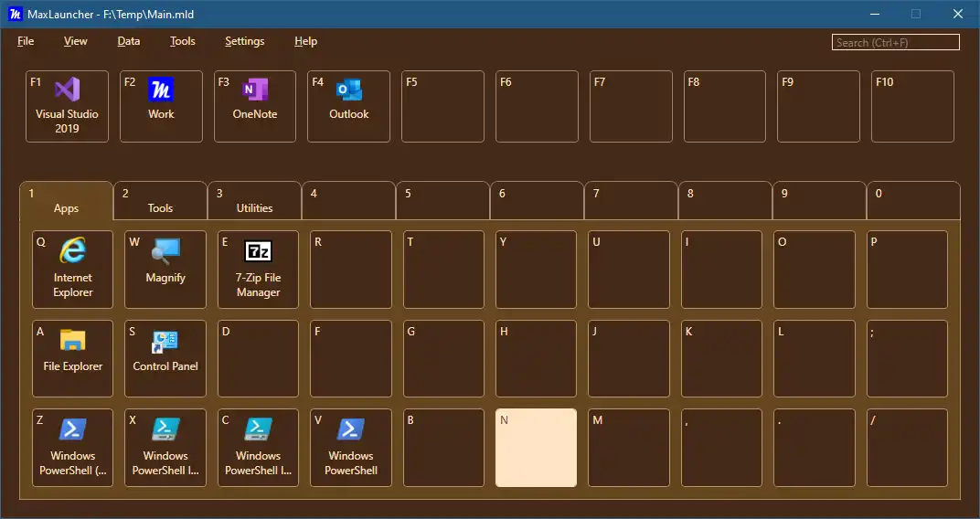Switch to tab 3 Utilities
Viewport: 980px width, 519px height.
point(255,200)
